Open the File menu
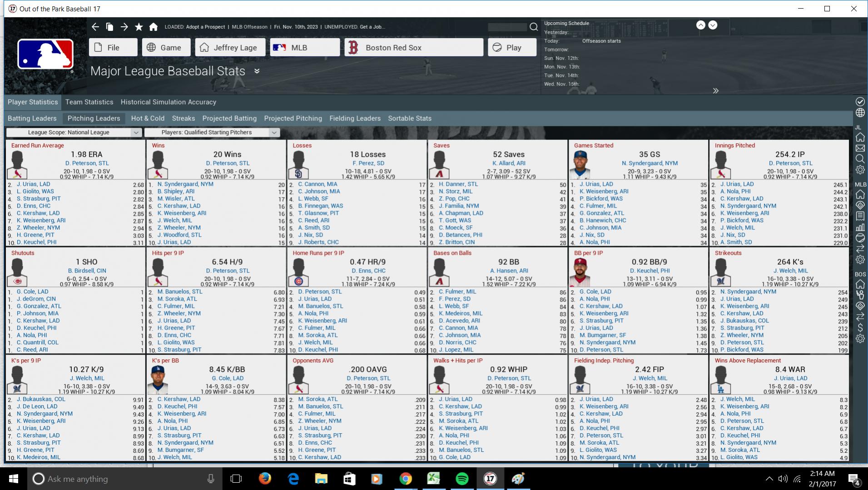The height and width of the screenshot is (490, 868). tap(113, 48)
